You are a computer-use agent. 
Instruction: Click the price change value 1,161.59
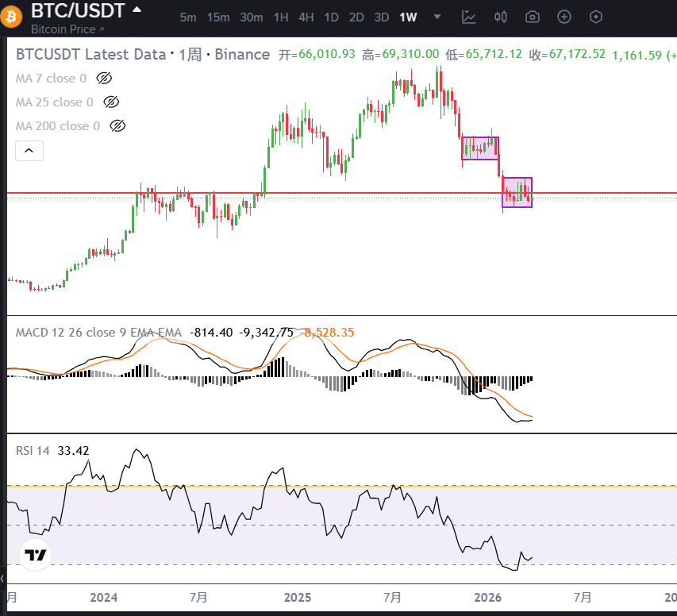[x=637, y=55]
